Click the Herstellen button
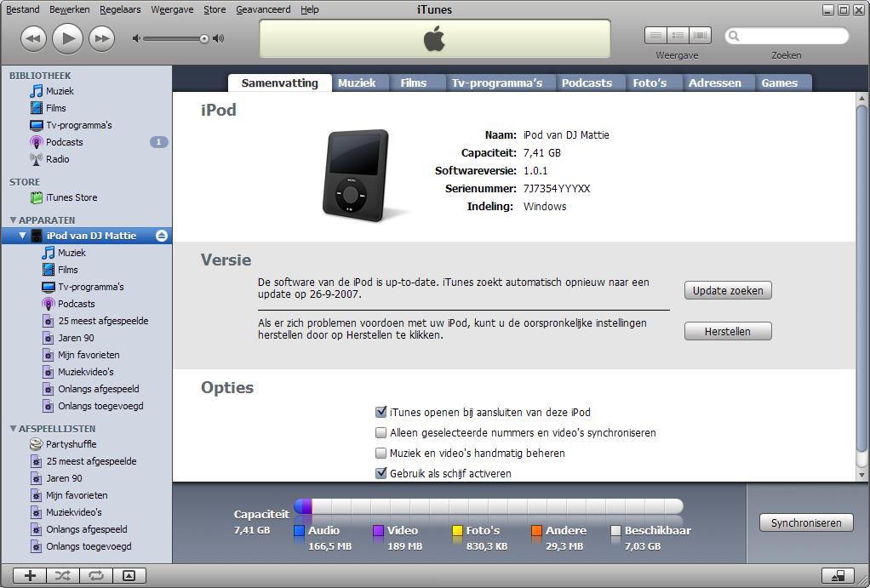The image size is (870, 588). coord(728,332)
